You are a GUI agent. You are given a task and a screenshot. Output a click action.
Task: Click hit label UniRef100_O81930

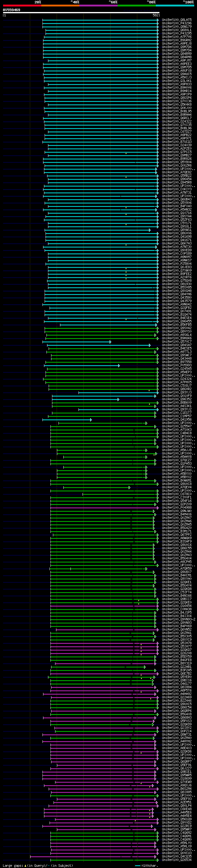[177, 284]
